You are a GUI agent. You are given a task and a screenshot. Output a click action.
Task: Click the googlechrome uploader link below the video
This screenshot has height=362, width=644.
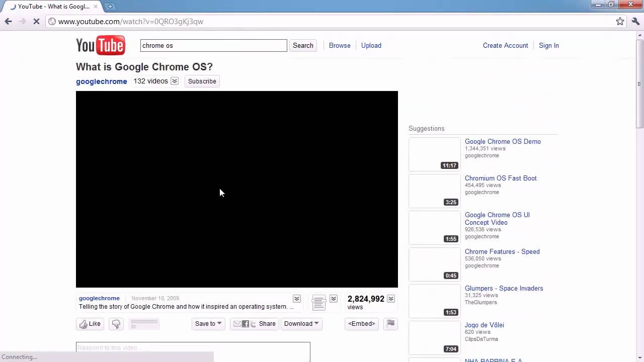[x=99, y=298]
